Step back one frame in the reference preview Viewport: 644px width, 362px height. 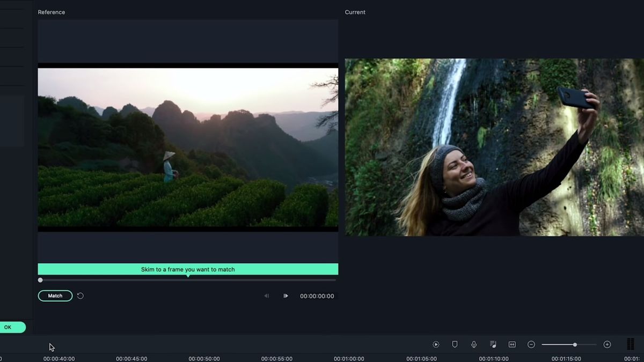tap(267, 295)
